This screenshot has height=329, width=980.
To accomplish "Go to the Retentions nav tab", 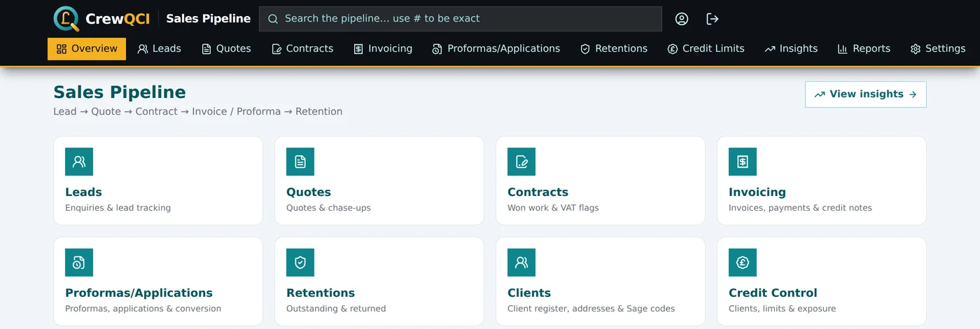I will point(614,49).
